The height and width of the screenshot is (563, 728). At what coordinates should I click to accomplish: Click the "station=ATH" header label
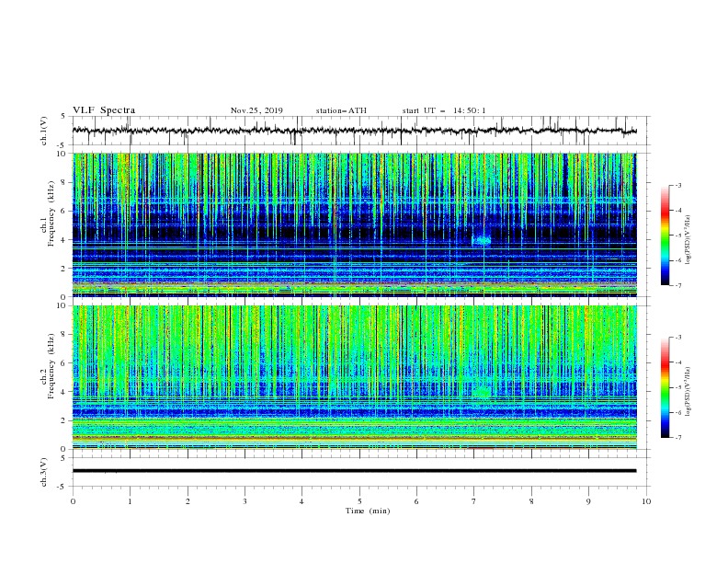pos(341,110)
